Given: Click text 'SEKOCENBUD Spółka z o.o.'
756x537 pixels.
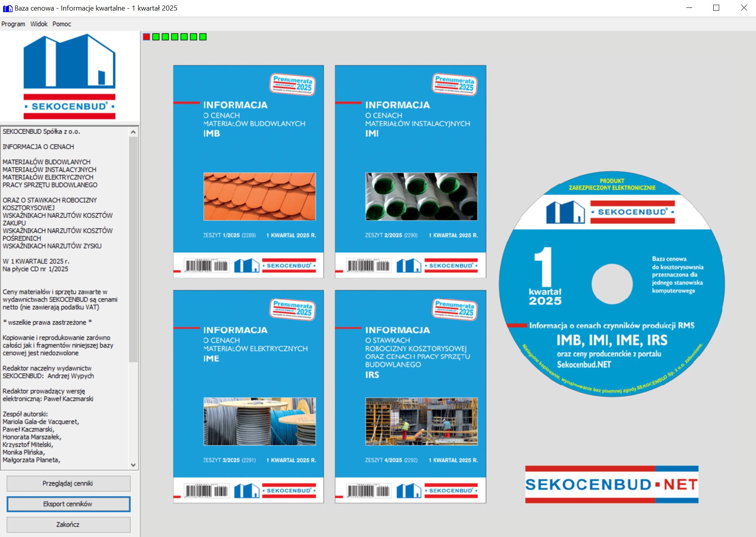Looking at the screenshot, I should [x=41, y=132].
